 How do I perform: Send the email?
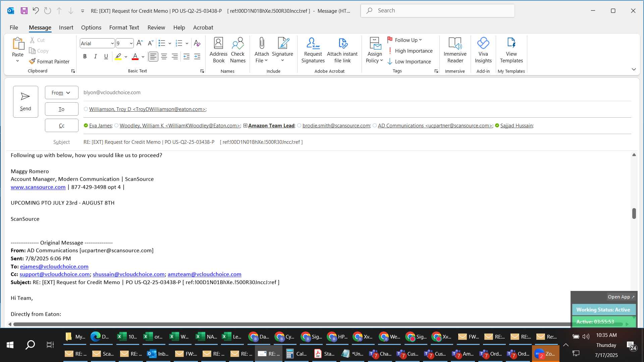point(25,102)
